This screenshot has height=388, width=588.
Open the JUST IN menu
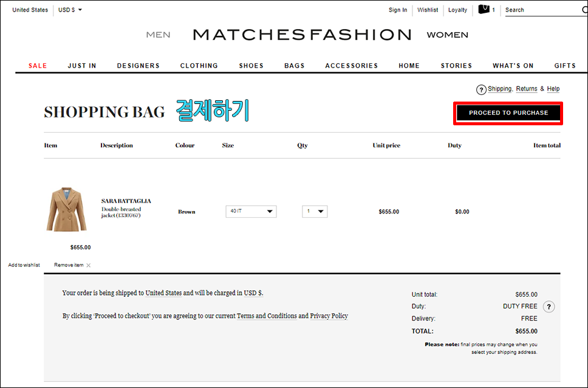tap(82, 66)
